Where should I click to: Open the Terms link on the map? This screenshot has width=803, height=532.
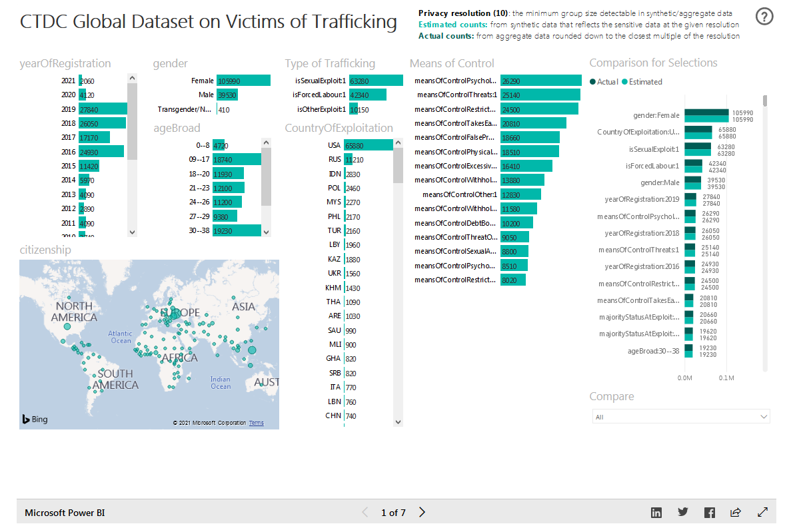coord(257,423)
